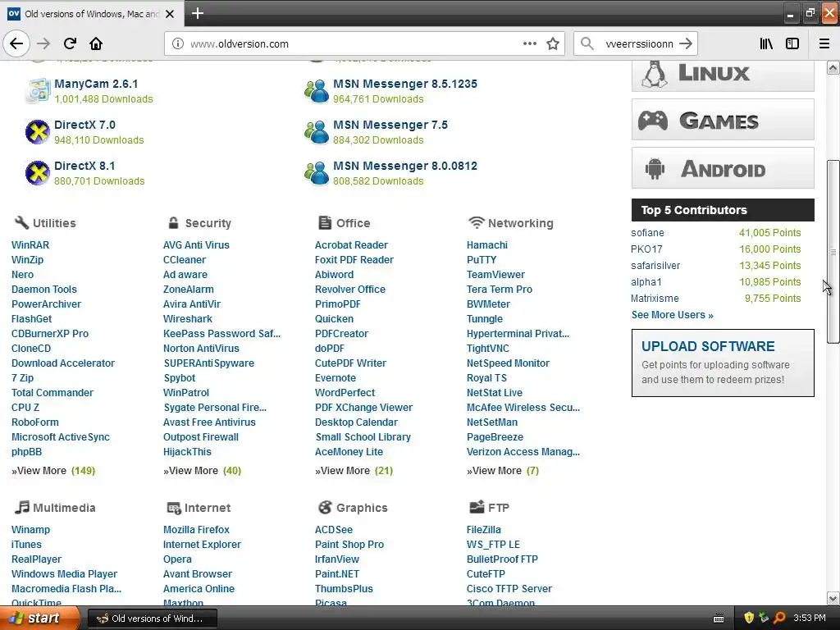Click the DirectX 8.1 icon

(x=38, y=172)
